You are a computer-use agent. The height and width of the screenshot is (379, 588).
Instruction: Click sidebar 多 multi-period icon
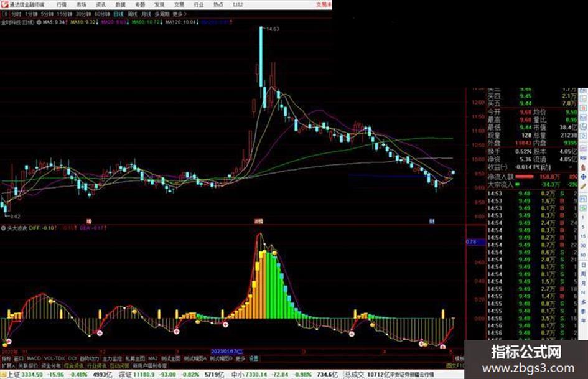tap(583, 302)
